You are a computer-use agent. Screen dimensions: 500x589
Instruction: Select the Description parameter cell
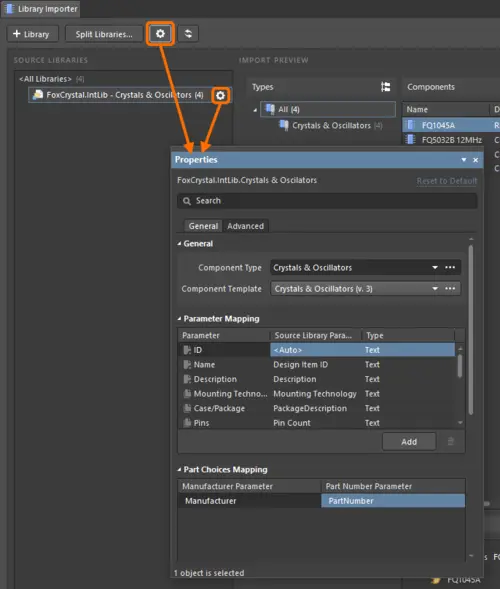(224, 379)
